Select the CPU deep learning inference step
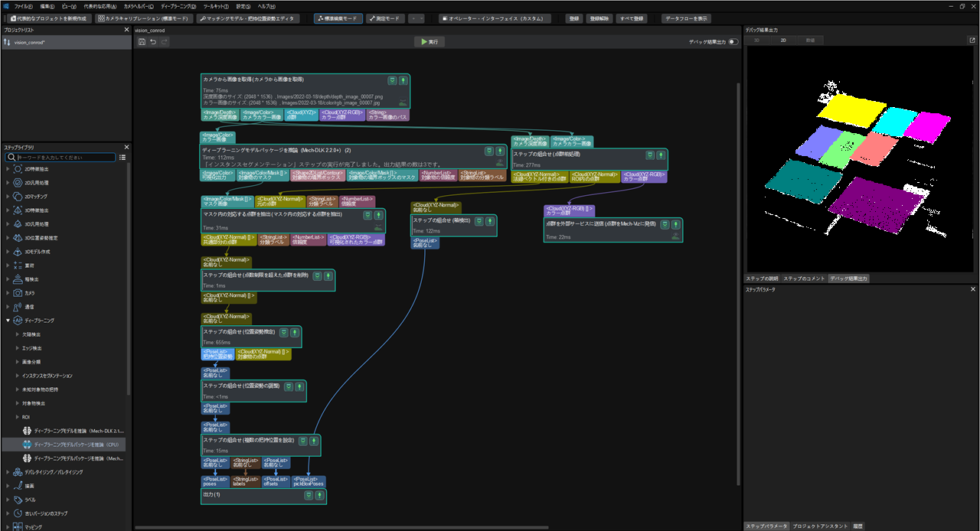The height and width of the screenshot is (531, 980). tap(77, 444)
